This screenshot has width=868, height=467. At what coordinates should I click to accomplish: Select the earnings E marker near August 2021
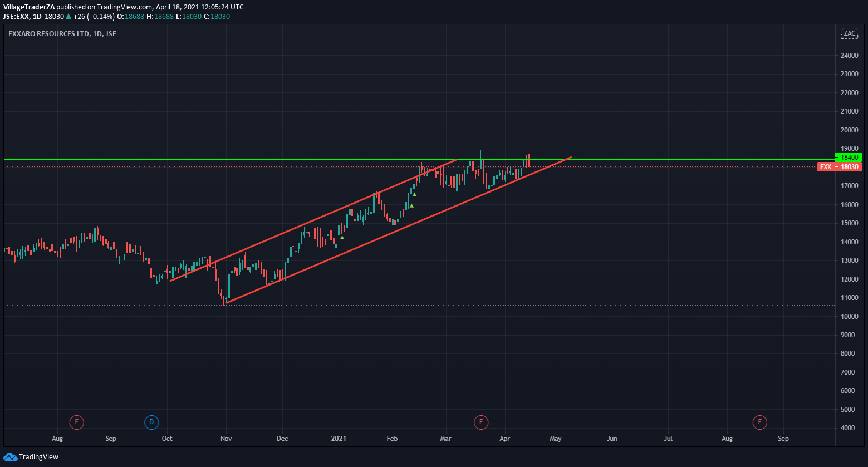(759, 422)
